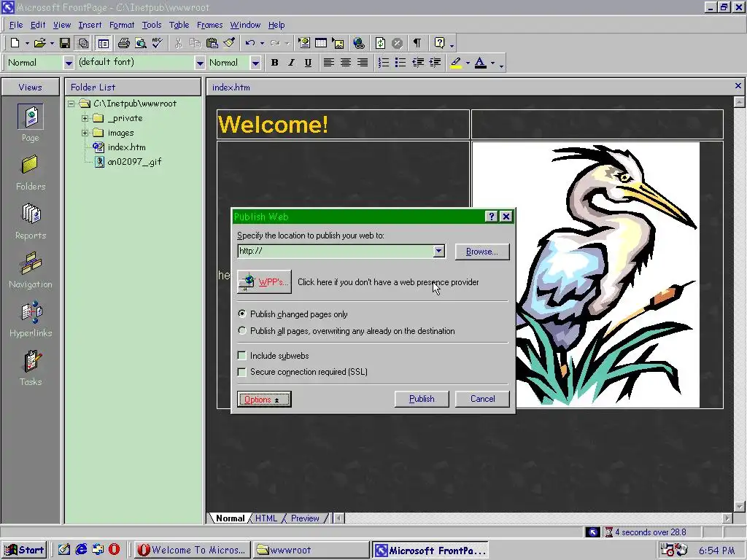Viewport: 747px width, 560px height.
Task: Open the Undo history dropdown arrow
Action: click(262, 43)
